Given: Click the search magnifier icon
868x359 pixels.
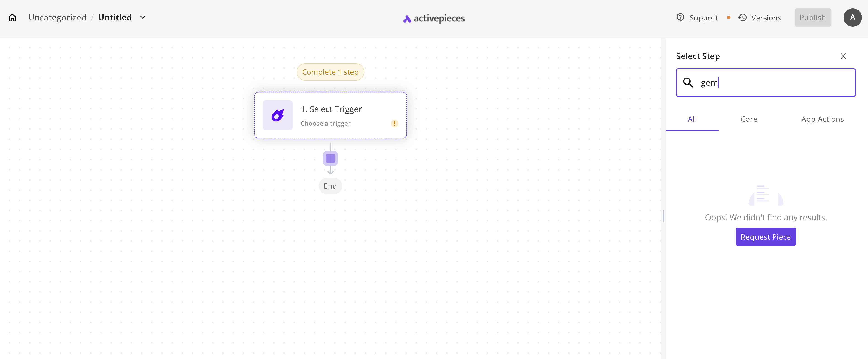Looking at the screenshot, I should (688, 83).
